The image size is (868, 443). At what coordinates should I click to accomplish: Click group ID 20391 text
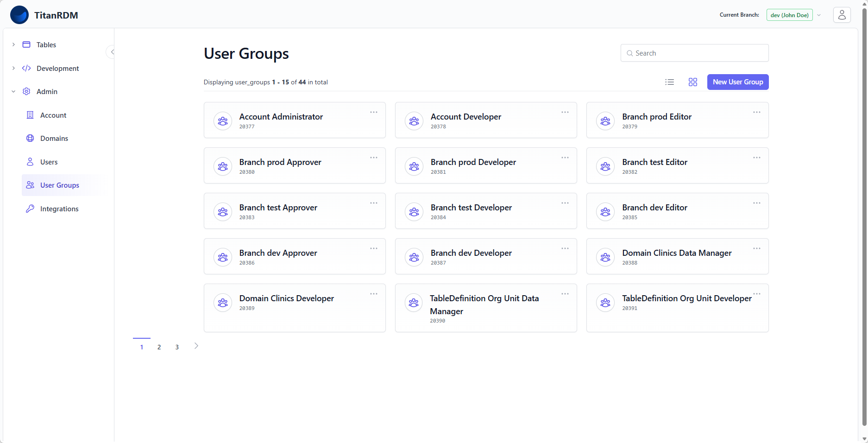point(629,308)
